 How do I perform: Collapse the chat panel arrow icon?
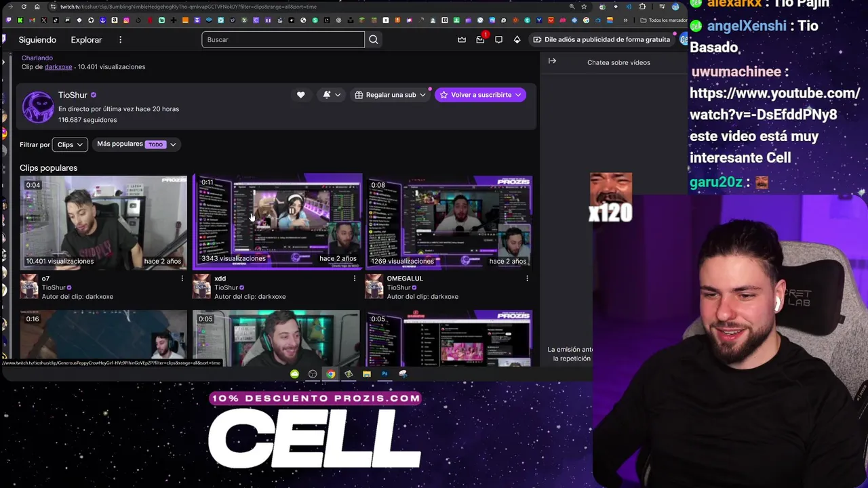pos(552,61)
